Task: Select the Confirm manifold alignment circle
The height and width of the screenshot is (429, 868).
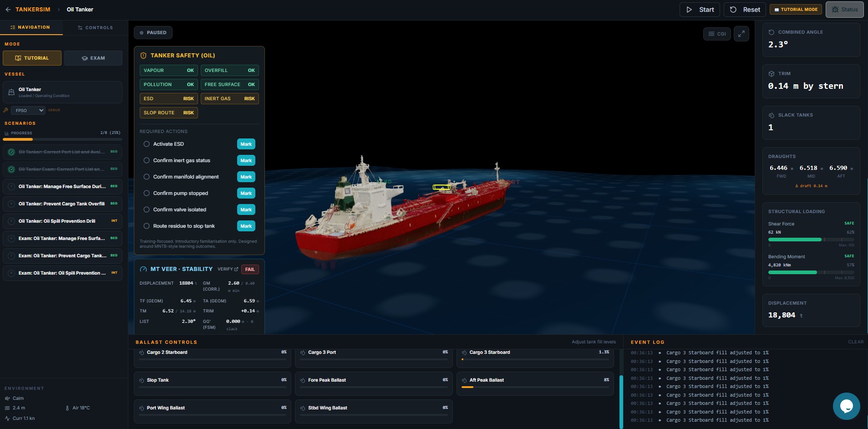Action: click(147, 177)
